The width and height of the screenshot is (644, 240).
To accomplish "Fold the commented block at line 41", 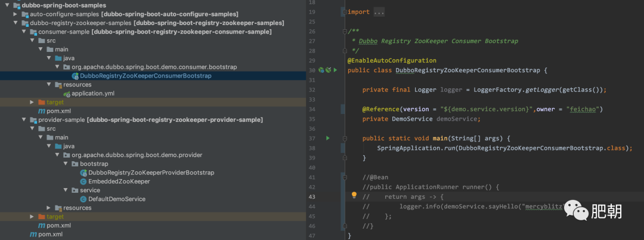I will (344, 177).
